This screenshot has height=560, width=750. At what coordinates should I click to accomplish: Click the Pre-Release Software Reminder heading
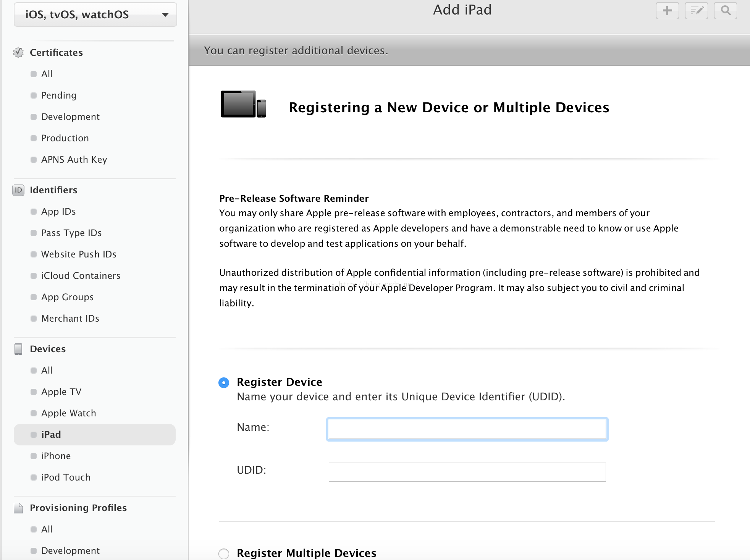294,198
